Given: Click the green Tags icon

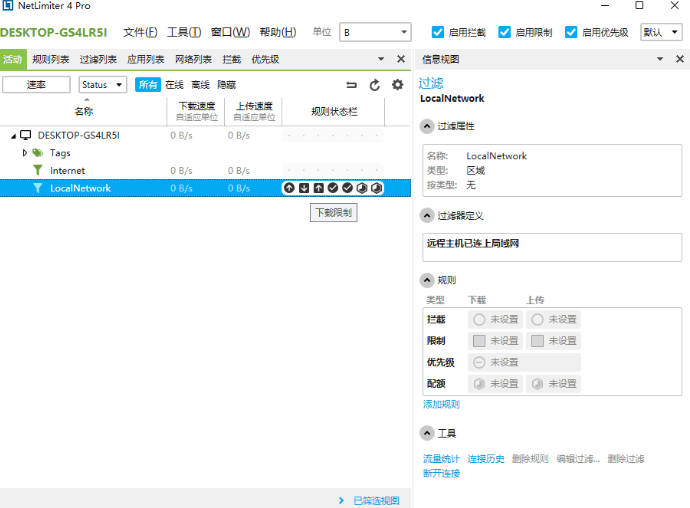Looking at the screenshot, I should (x=38, y=153).
